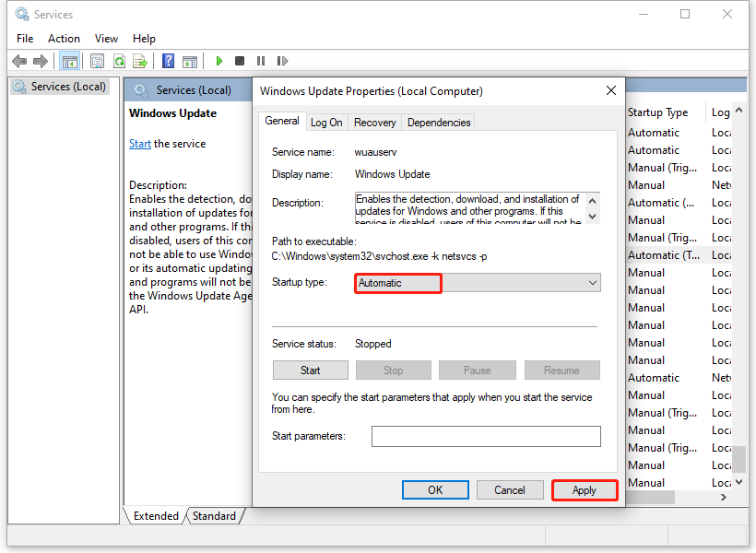This screenshot has height=553, width=756.
Task: Refresh the services list from the toolbar
Action: point(119,61)
